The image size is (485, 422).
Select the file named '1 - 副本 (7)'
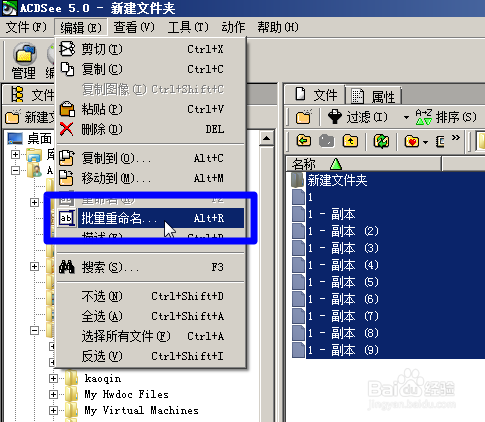click(x=343, y=316)
